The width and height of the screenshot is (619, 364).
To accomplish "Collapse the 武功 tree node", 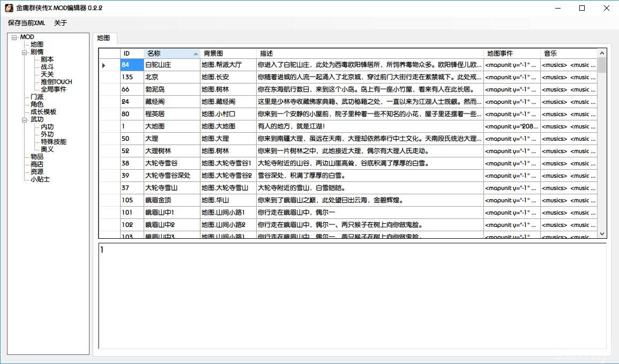I will (25, 120).
